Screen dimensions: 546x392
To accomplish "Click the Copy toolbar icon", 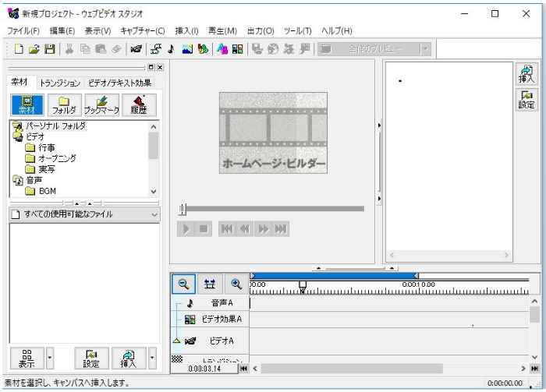I will point(85,49).
